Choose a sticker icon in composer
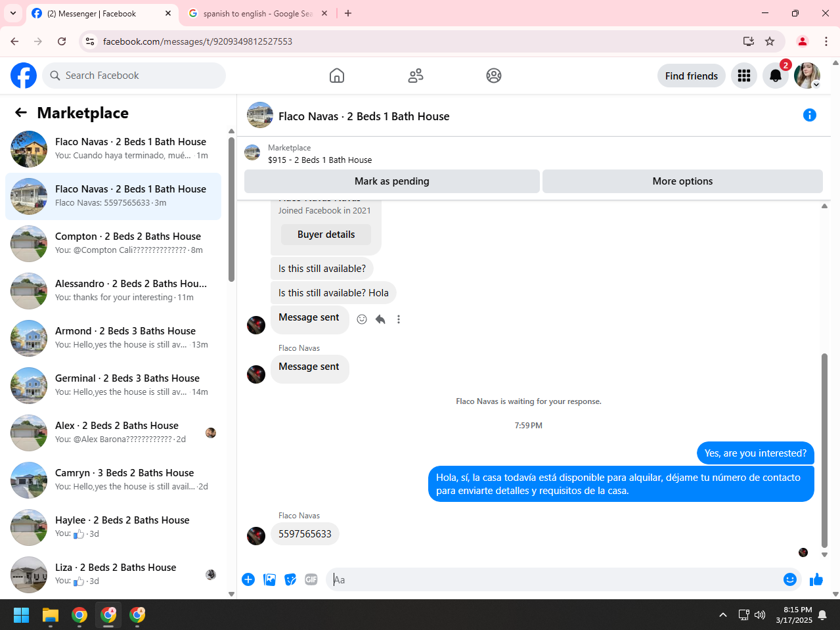840x630 pixels. tap(290, 579)
